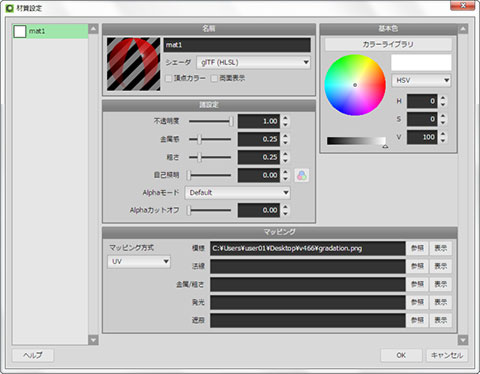Image resolution: width=480 pixels, height=374 pixels.
Task: Click 参照 for the 遮蔽 map row
Action: coord(417,320)
